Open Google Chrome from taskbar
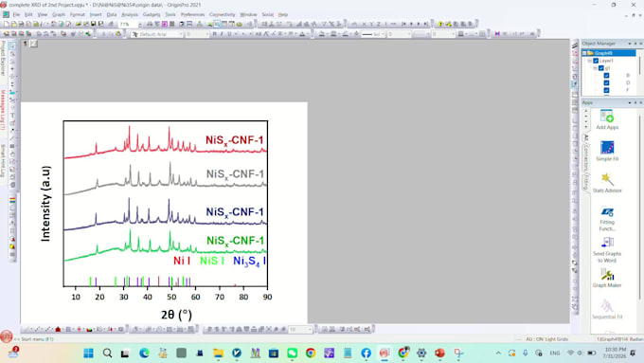This screenshot has width=644, height=363. [x=311, y=354]
